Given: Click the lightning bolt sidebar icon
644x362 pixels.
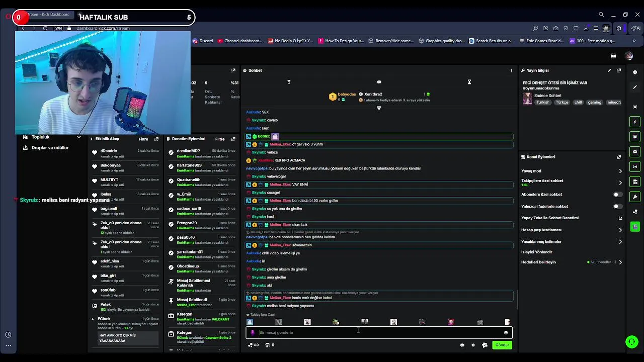Looking at the screenshot, I should point(635,122).
